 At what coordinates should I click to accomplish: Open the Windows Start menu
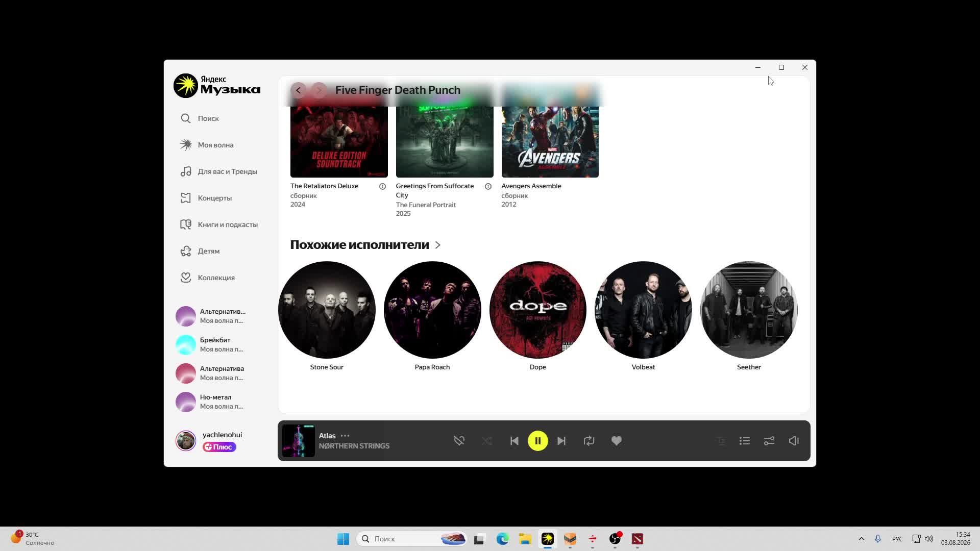click(x=344, y=539)
